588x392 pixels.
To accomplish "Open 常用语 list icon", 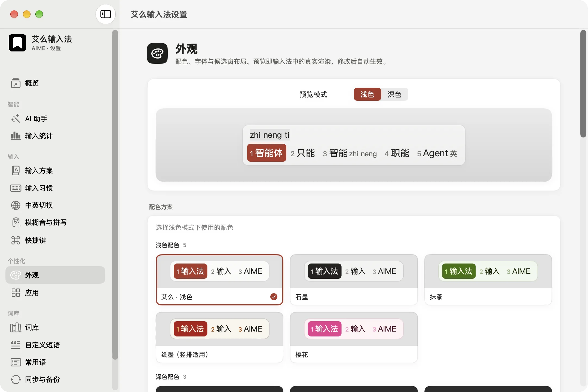I will (16, 362).
